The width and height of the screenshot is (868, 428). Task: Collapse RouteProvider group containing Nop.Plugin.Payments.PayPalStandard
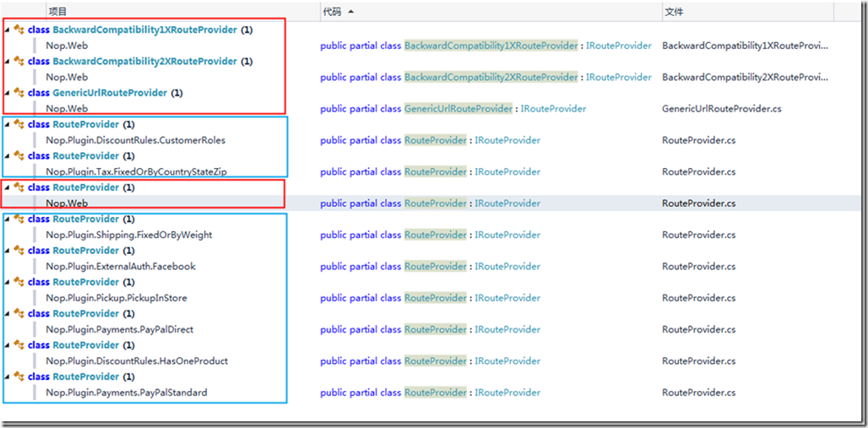click(8, 377)
